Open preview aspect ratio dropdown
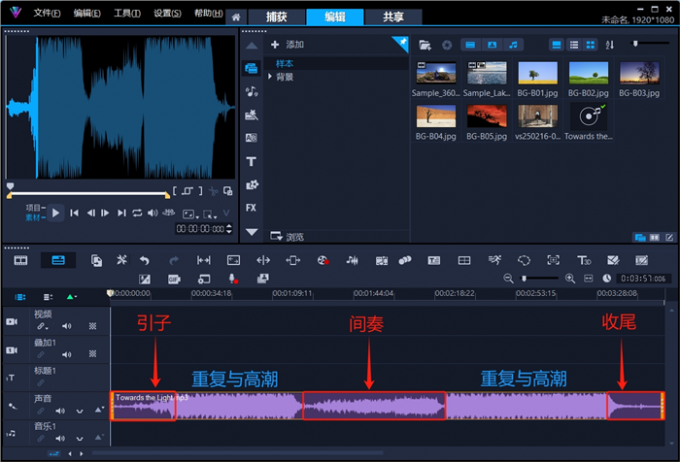Screen dimensions: 680x462 190,214
